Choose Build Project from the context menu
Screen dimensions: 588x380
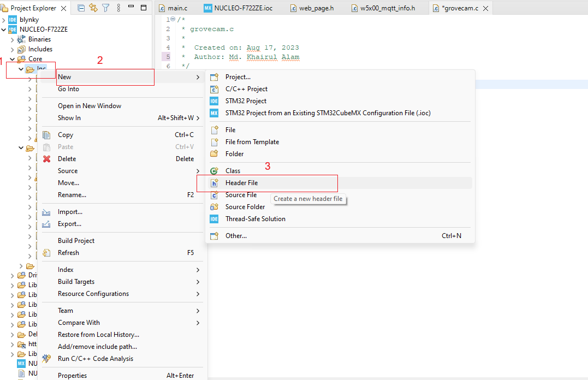(122, 241)
